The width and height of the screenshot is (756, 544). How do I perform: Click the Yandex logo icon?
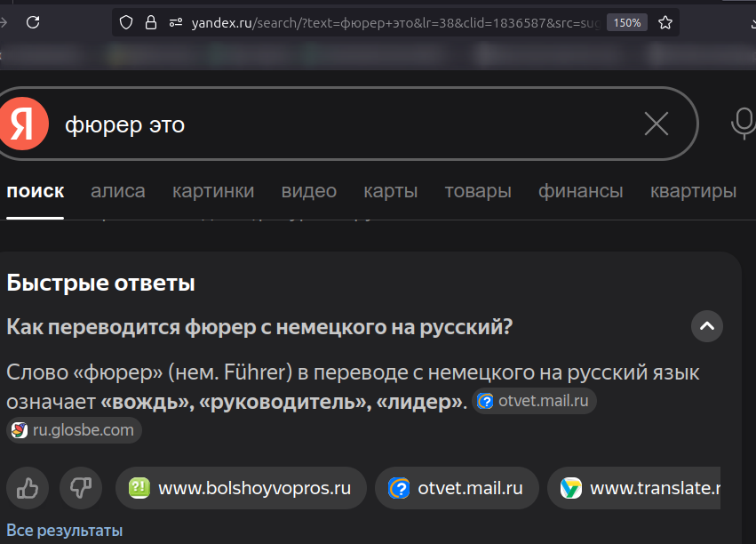[23, 124]
